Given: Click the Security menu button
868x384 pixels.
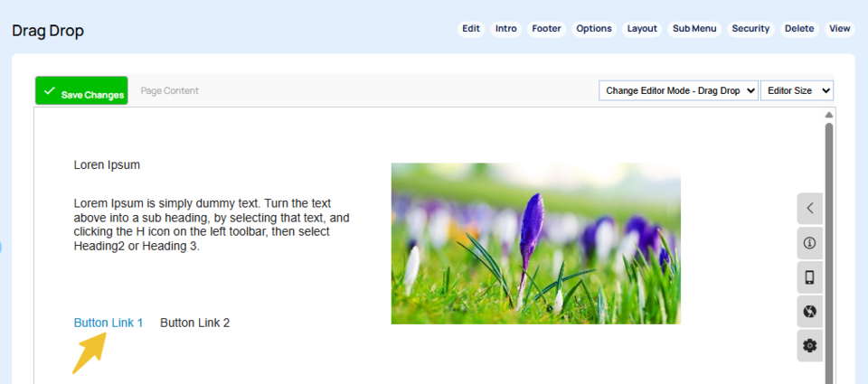Looking at the screenshot, I should click(750, 29).
